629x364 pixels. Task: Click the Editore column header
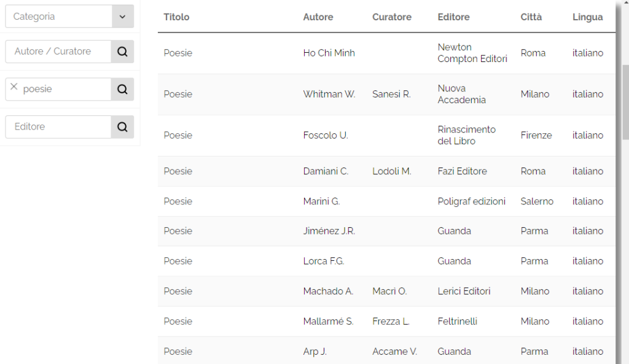[x=454, y=17]
